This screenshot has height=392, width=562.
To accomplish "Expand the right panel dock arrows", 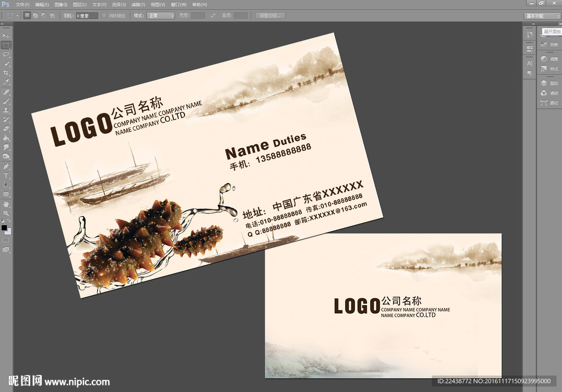I will coord(560,24).
